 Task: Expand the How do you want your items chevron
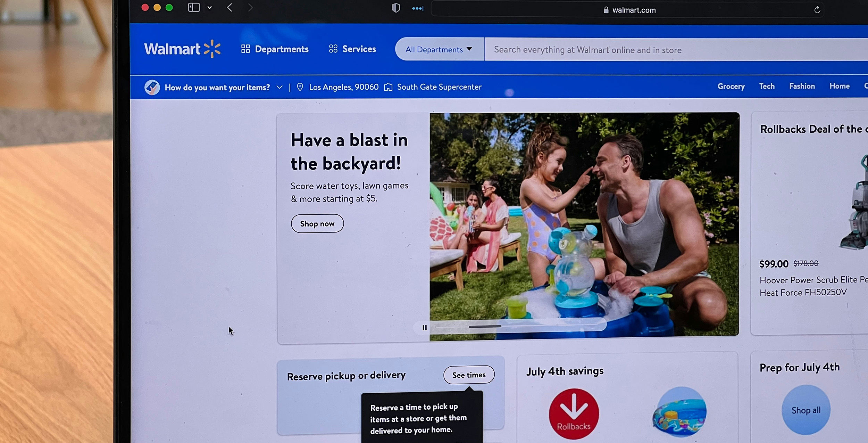pos(280,87)
